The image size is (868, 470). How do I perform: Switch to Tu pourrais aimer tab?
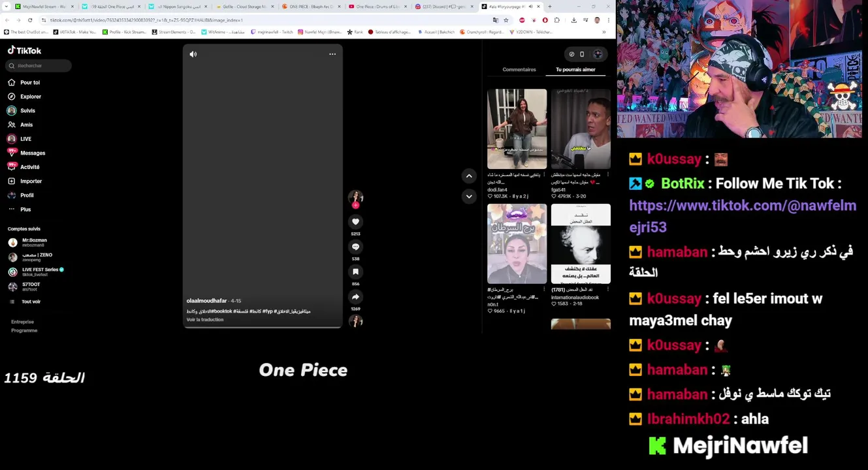(x=575, y=69)
